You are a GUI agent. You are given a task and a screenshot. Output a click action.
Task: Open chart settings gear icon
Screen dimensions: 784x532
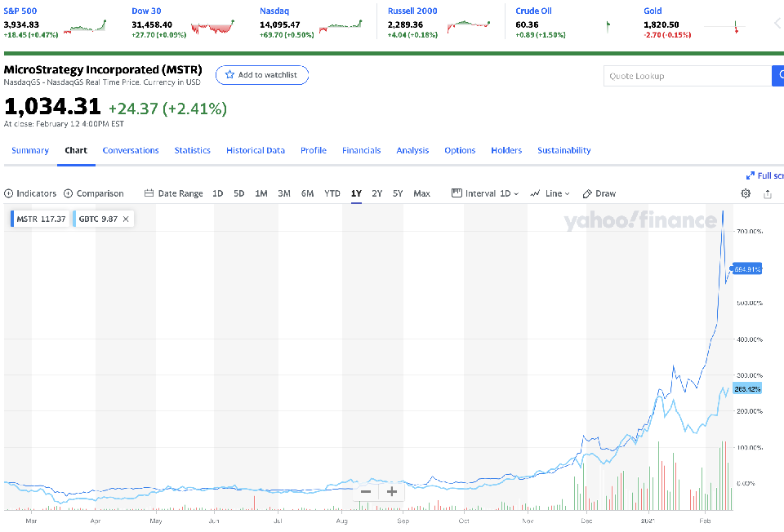(746, 193)
